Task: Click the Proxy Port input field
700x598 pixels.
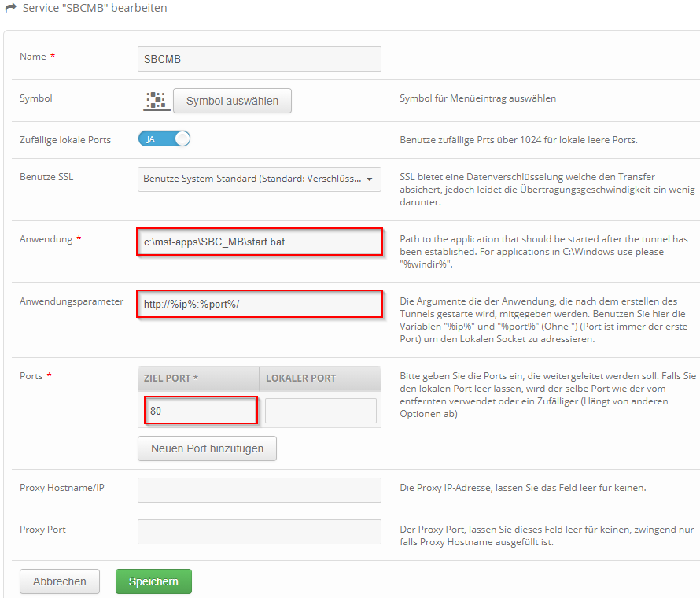Action: coord(260,531)
